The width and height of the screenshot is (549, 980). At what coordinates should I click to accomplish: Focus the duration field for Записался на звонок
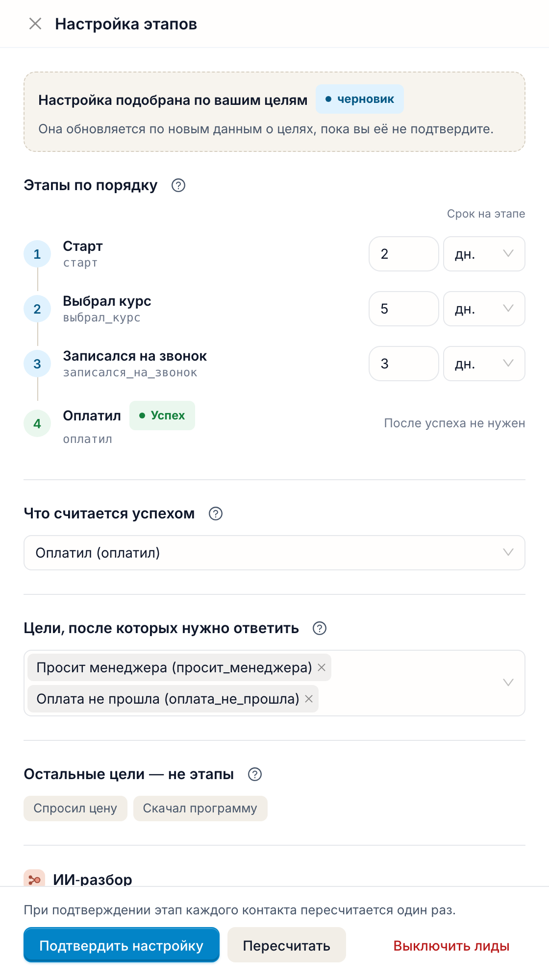404,364
